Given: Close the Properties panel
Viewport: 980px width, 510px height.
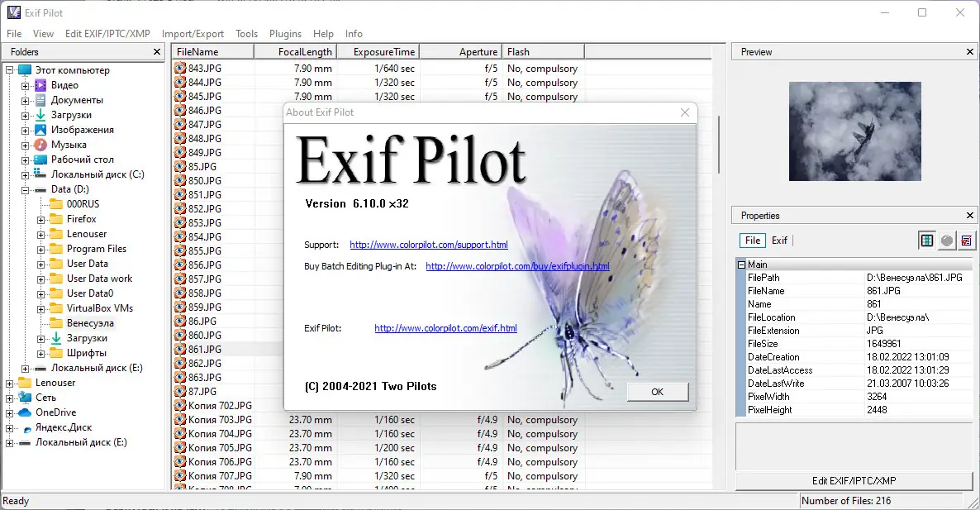Looking at the screenshot, I should pyautogui.click(x=970, y=216).
